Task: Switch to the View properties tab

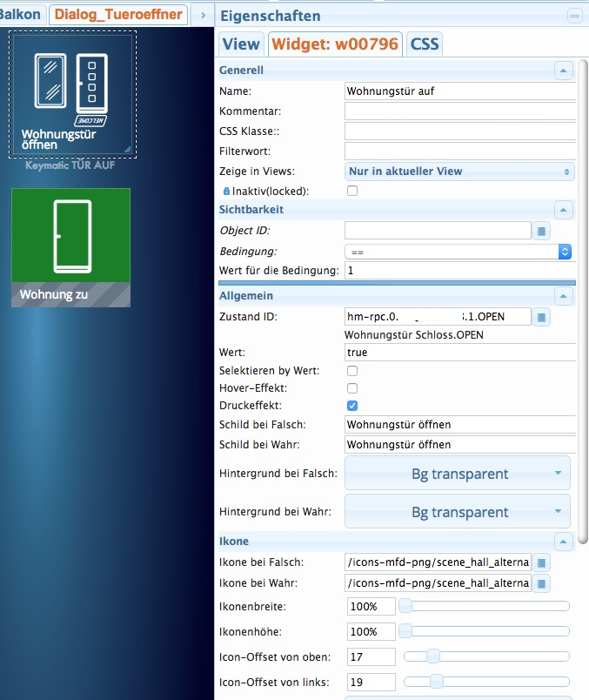Action: click(241, 44)
